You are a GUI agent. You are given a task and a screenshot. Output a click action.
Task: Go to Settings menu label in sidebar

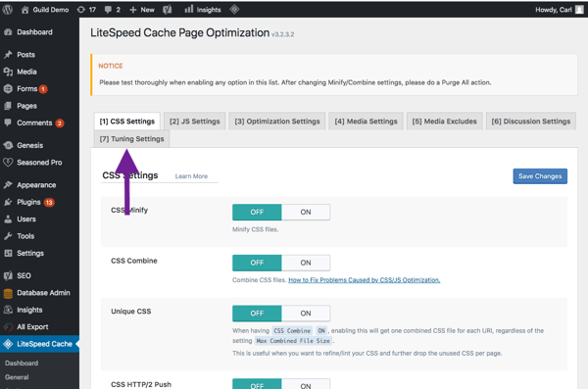click(30, 253)
